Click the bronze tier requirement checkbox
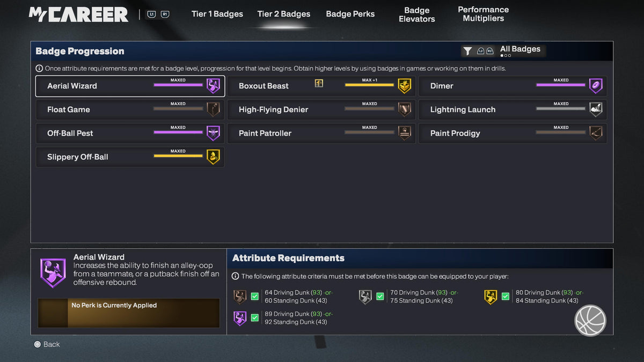644x362 pixels. pyautogui.click(x=254, y=297)
